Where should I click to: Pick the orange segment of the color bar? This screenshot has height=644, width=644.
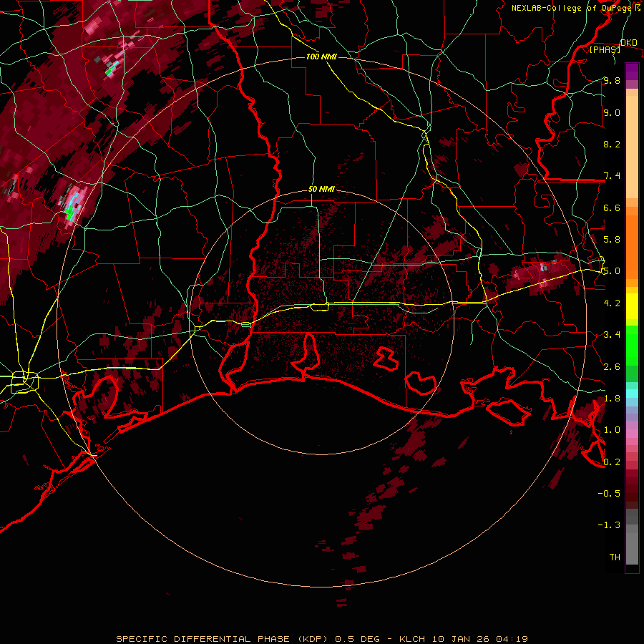pyautogui.click(x=632, y=243)
